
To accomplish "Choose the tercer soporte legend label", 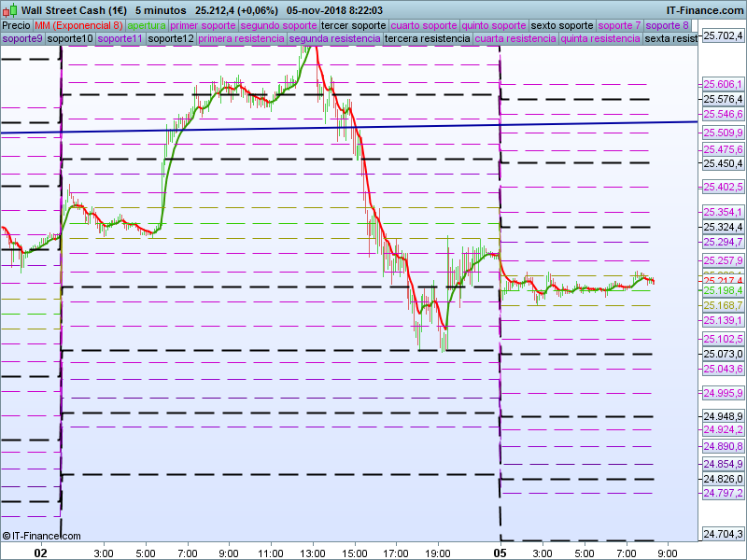I will (353, 25).
